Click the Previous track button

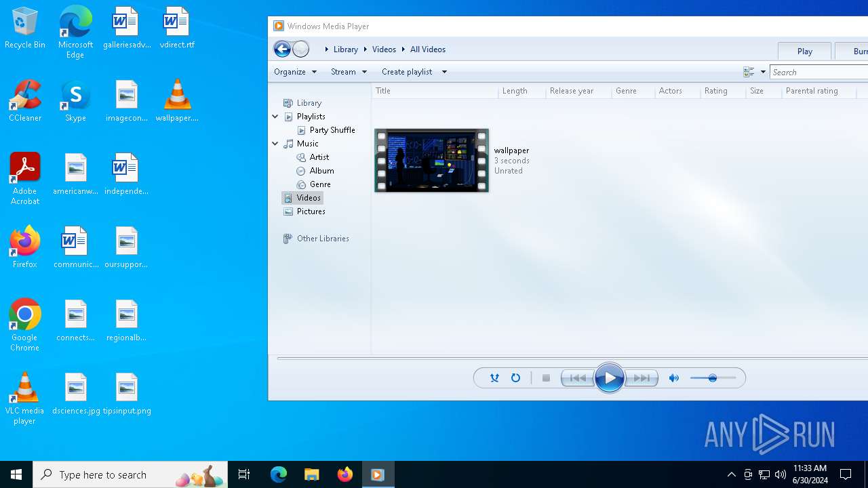(577, 378)
